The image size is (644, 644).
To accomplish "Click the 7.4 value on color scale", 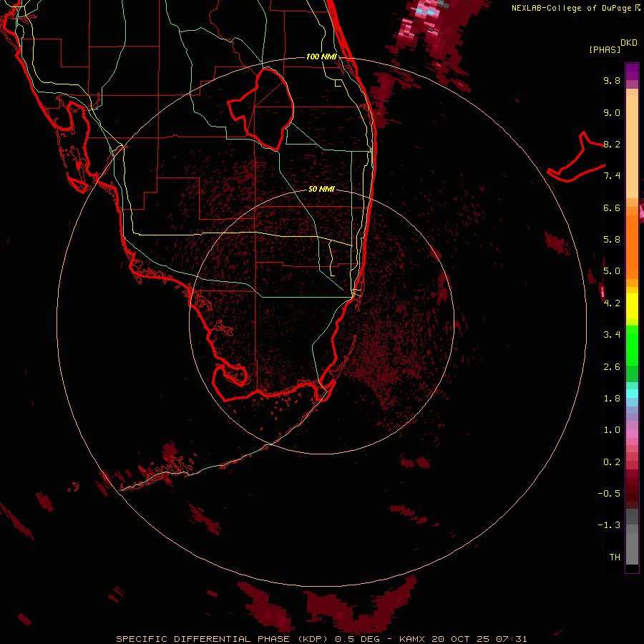I will [612, 176].
